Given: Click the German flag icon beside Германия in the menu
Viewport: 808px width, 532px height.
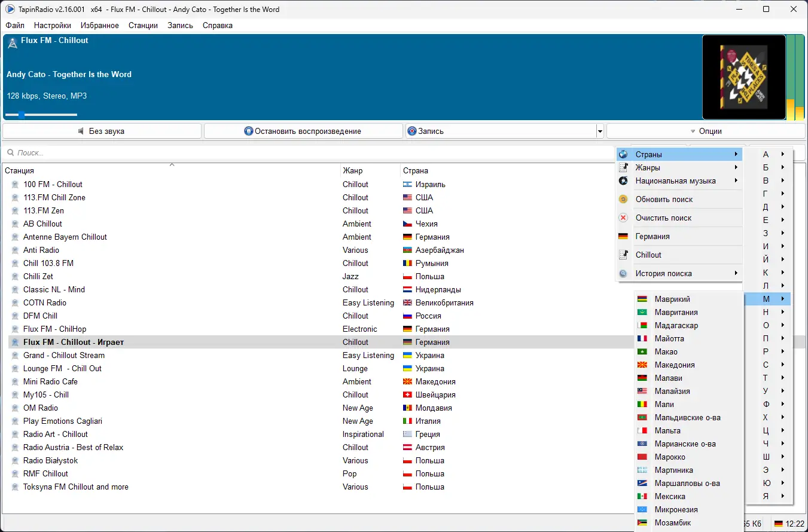Looking at the screenshot, I should pyautogui.click(x=623, y=236).
